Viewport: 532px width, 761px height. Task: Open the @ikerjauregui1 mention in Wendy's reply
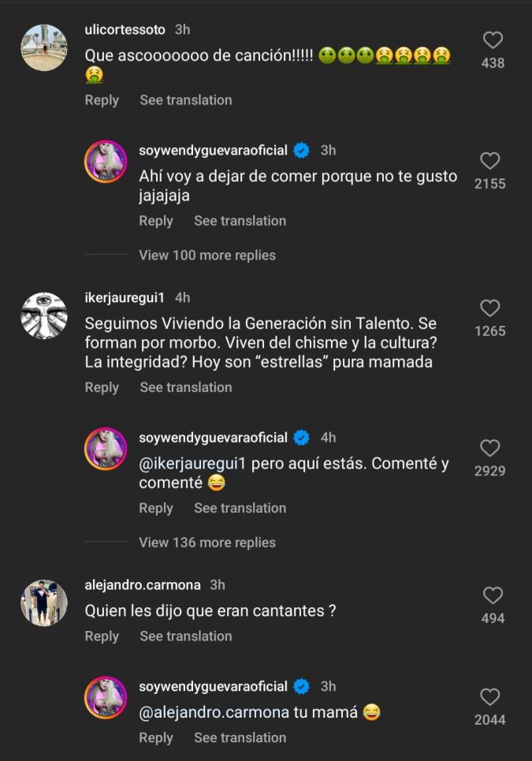(193, 464)
